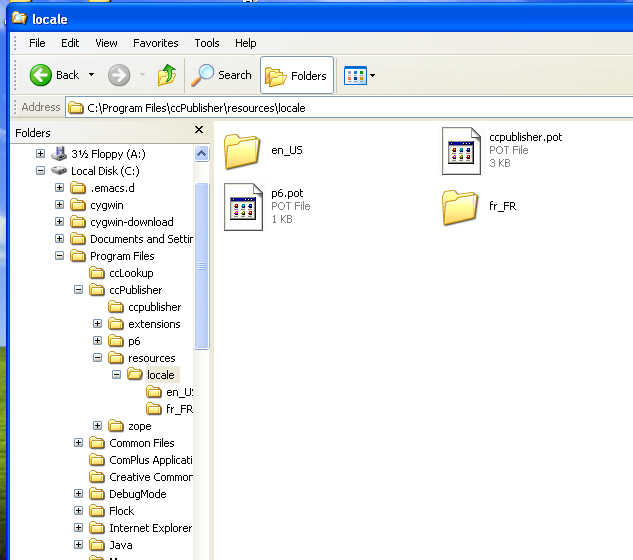Open the Back history dropdown arrow
Viewport: 633px width, 560px height.
coord(92,75)
